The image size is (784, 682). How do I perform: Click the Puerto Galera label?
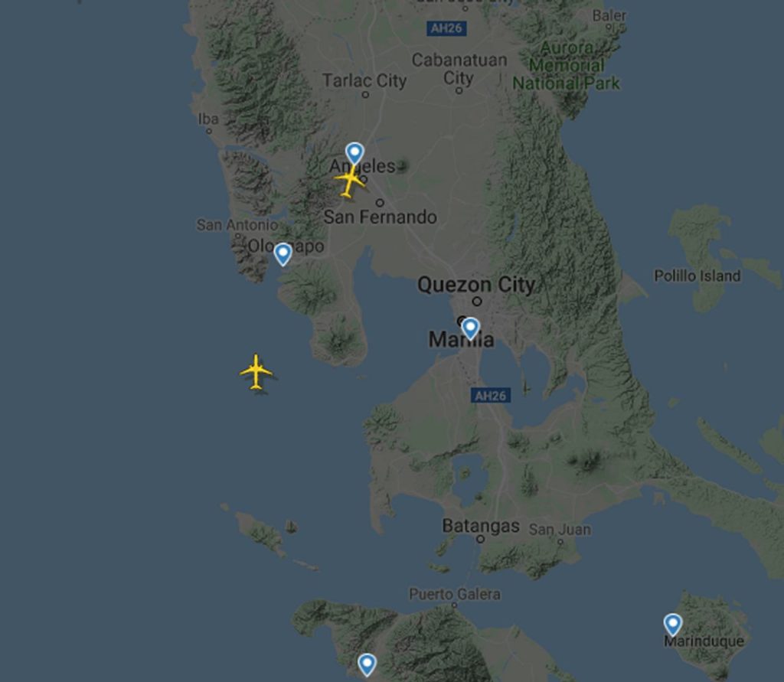tap(455, 594)
